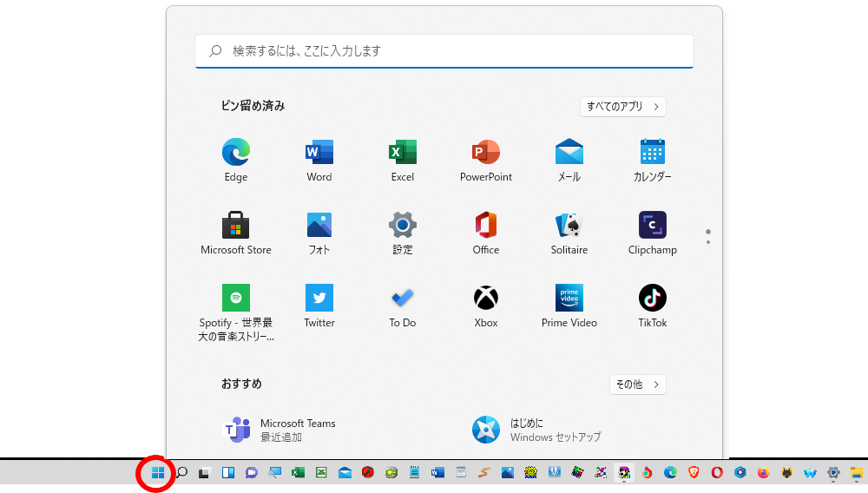Viewport: 868px width, 493px height.
Task: Open the Mail envelope on taskbar
Action: [345, 472]
